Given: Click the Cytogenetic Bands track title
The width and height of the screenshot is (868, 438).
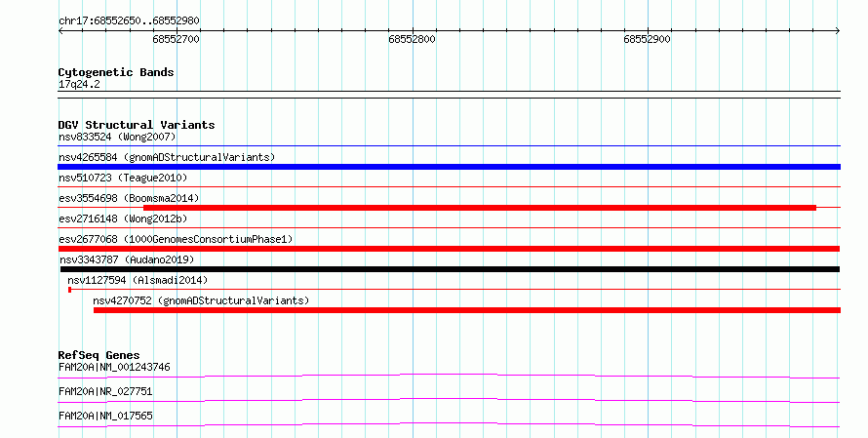Looking at the screenshot, I should tap(116, 72).
